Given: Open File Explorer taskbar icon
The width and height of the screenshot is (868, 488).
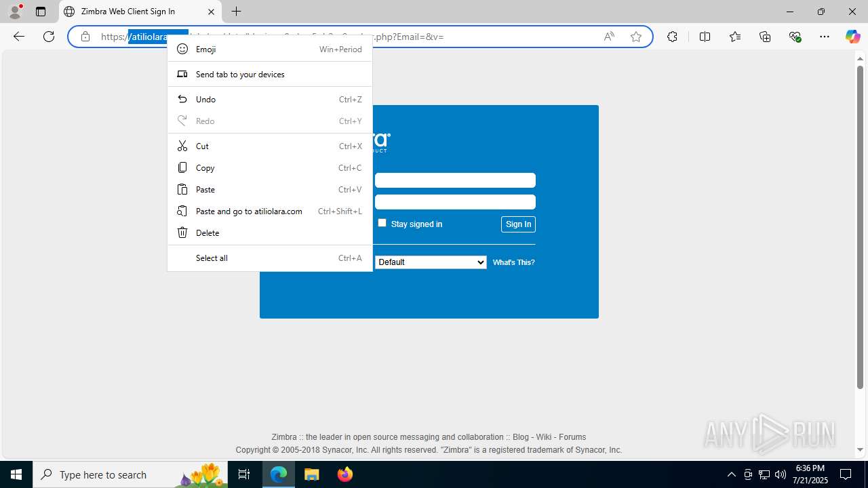Looking at the screenshot, I should coord(312,474).
